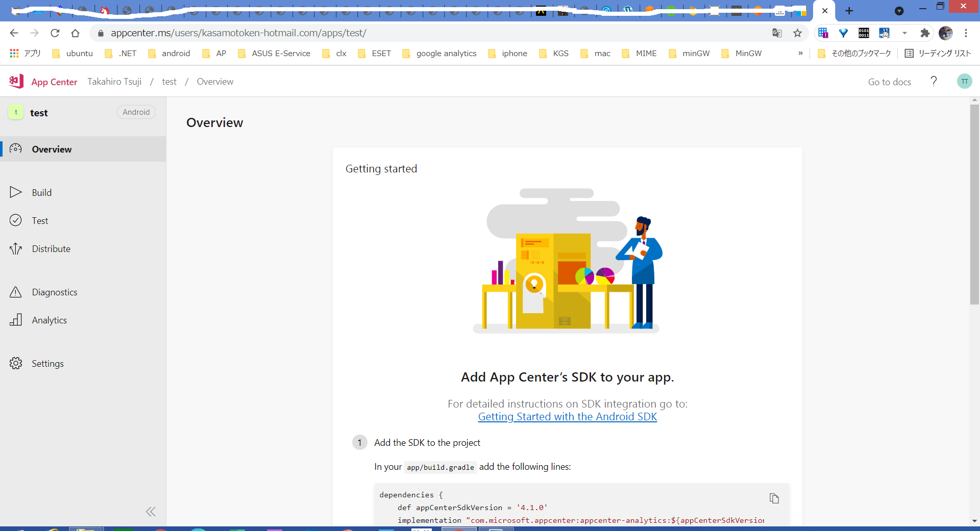Click the Android platform badge
980x531 pixels.
136,112
